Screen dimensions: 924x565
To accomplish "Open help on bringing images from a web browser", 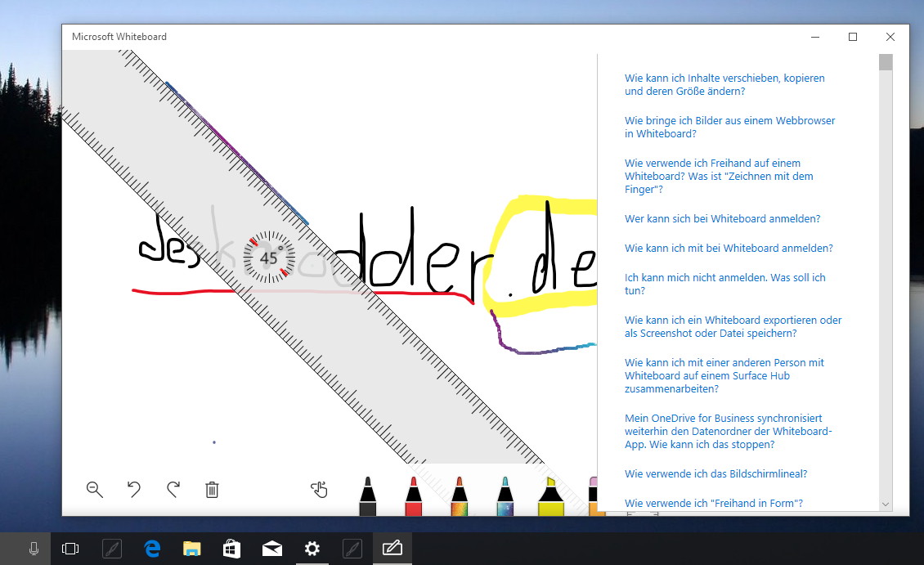I will 729,127.
